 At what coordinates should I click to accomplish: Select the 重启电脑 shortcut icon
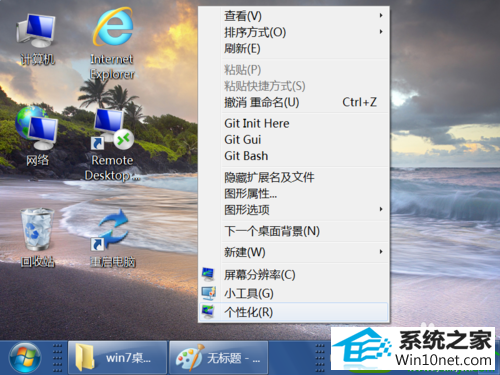(x=113, y=238)
